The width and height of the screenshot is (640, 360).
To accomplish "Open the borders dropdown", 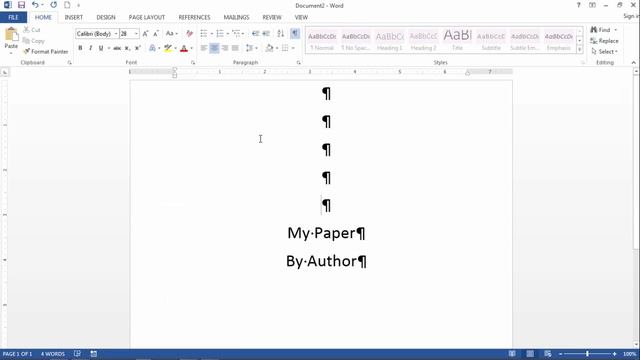I will [x=293, y=48].
